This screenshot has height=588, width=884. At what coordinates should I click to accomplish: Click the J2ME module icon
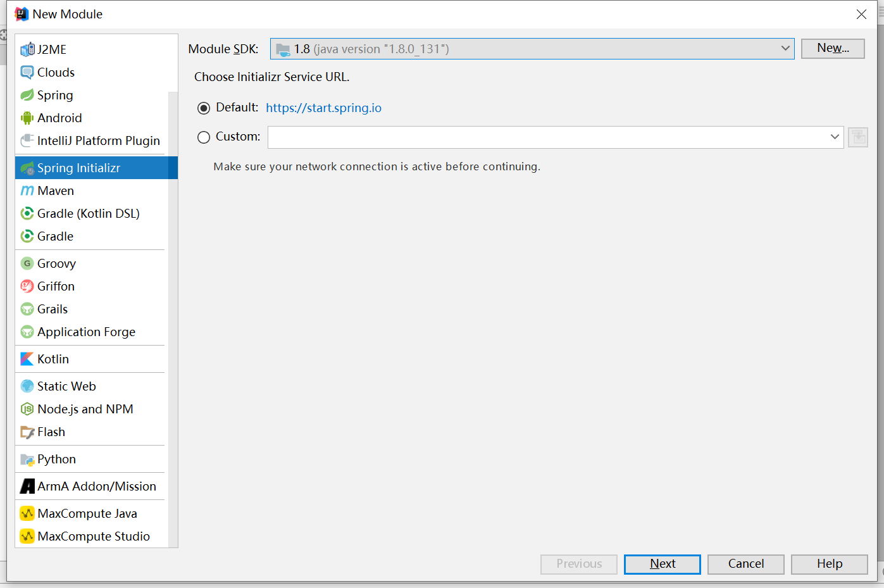click(27, 49)
